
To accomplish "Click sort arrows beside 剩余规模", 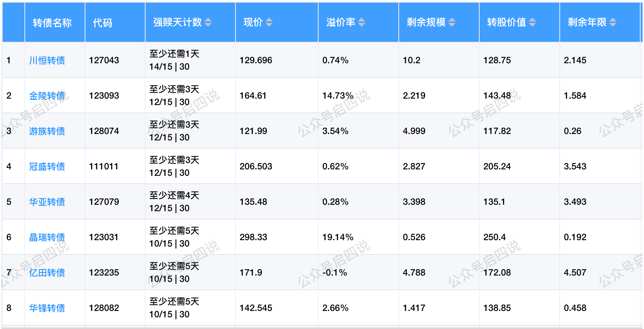I will click(451, 23).
